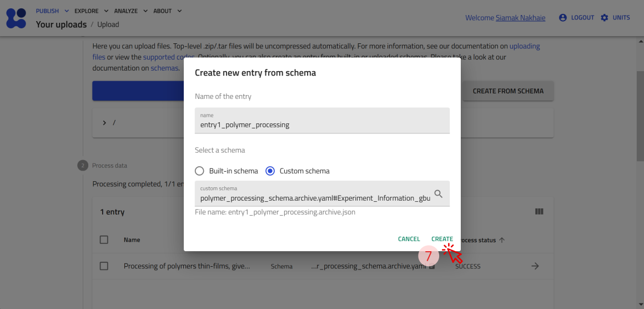
Task: Open the uploading files documentation link
Action: (525, 46)
